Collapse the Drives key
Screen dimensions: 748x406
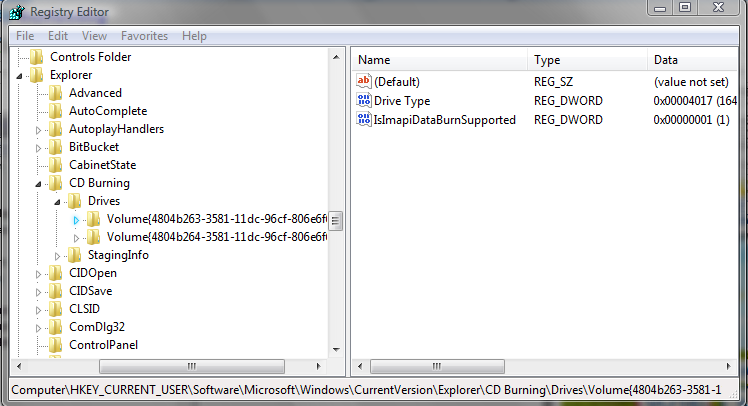pos(57,202)
